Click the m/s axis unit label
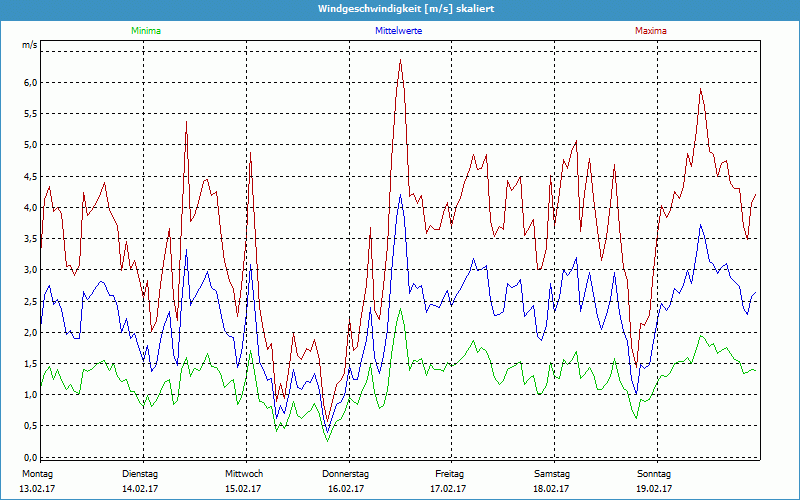 click(x=30, y=45)
